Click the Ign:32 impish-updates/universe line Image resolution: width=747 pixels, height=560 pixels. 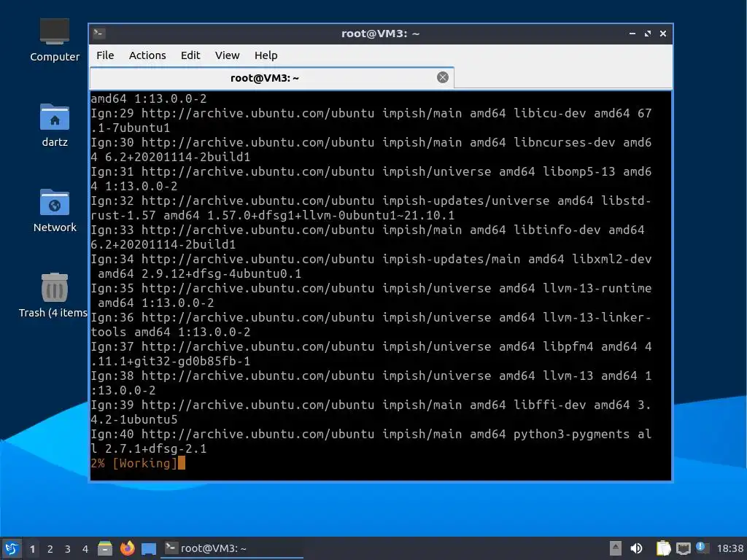pos(371,201)
